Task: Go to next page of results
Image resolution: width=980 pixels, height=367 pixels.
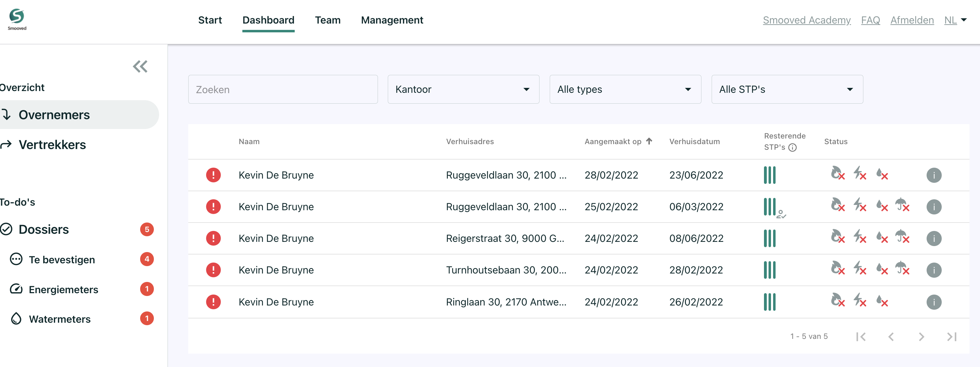Action: tap(921, 336)
